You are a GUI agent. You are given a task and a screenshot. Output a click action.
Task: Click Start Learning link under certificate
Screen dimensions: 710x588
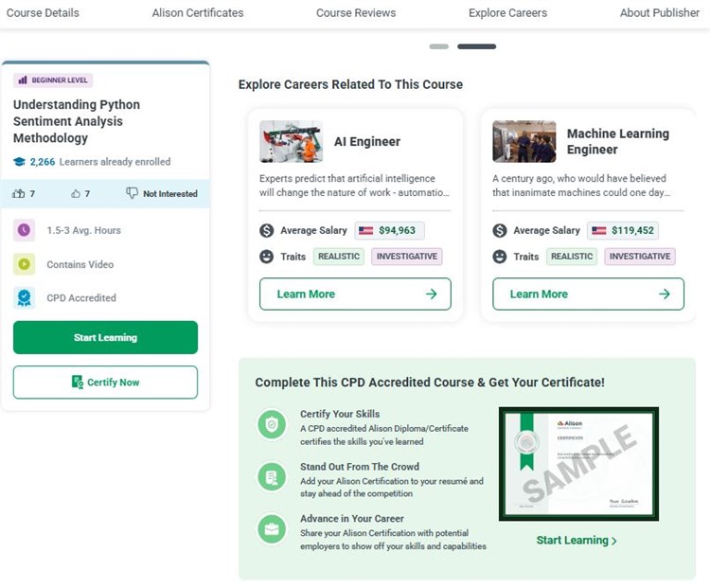(x=577, y=541)
